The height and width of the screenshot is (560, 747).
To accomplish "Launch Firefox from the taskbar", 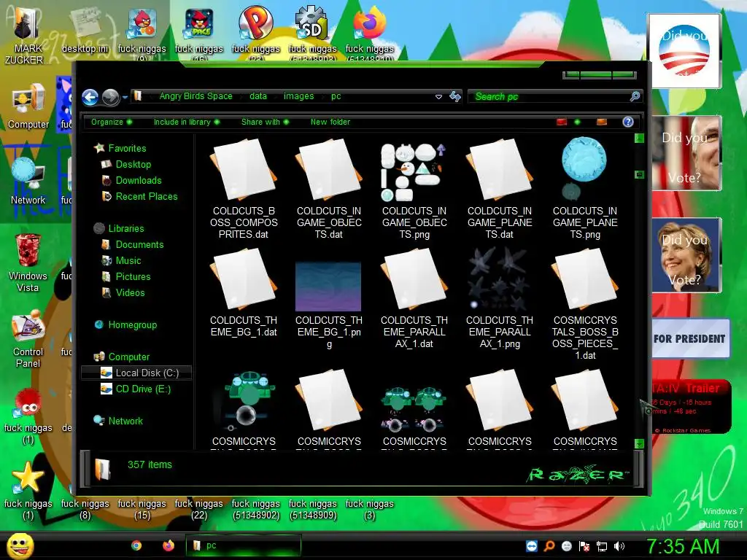I will pos(169,545).
